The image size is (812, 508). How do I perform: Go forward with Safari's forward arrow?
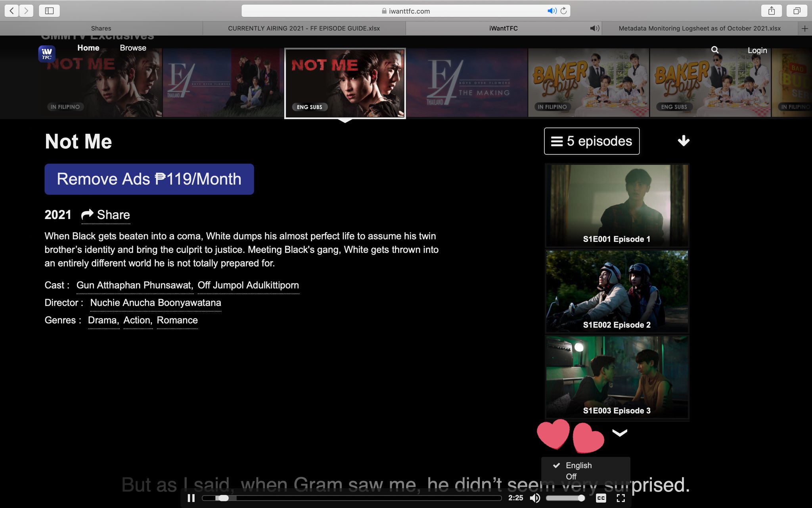(x=26, y=11)
